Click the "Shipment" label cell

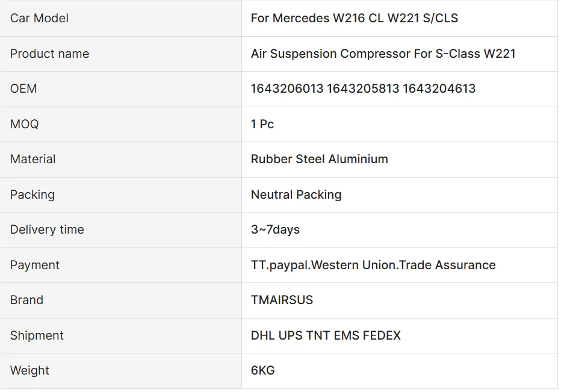pyautogui.click(x=37, y=335)
